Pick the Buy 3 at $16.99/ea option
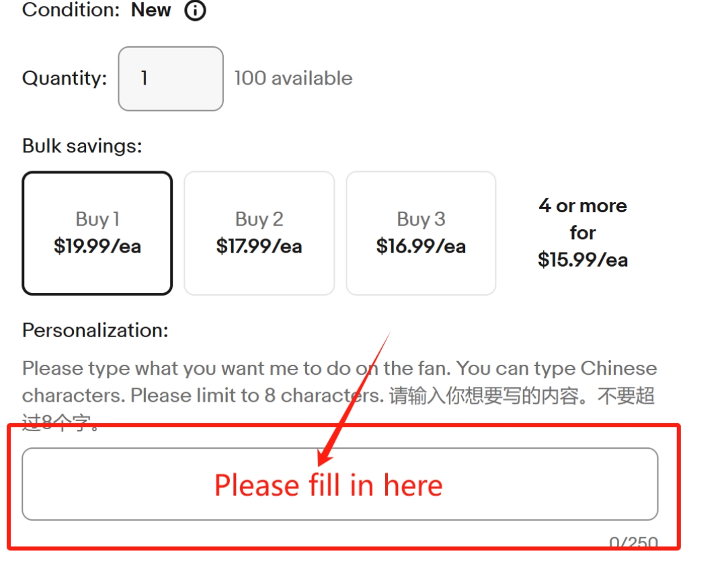Viewport: 728px width, 577px height. click(x=421, y=233)
